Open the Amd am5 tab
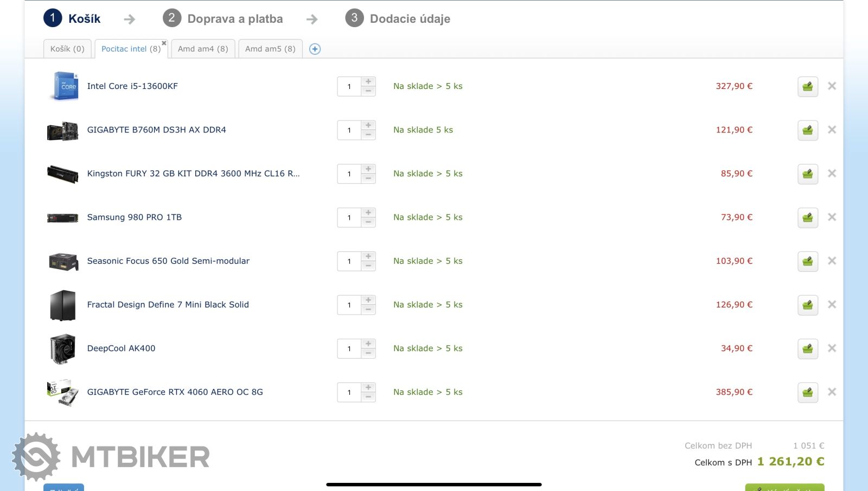This screenshot has width=868, height=491. [270, 49]
